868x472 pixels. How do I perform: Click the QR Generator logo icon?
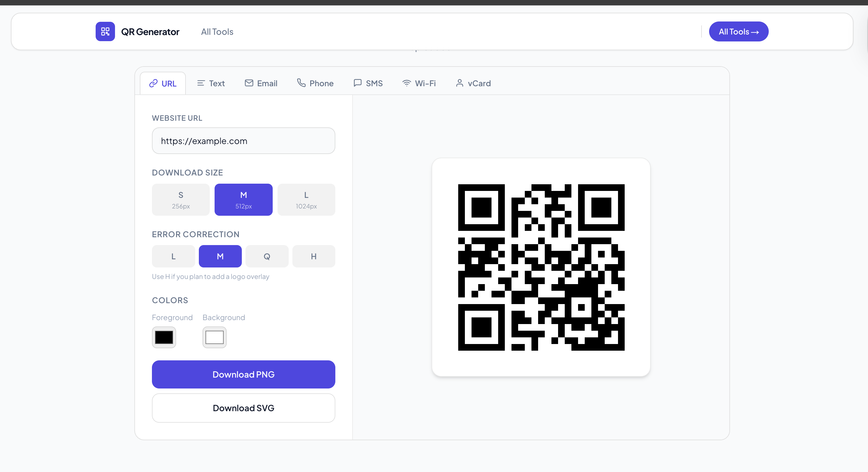pos(105,31)
